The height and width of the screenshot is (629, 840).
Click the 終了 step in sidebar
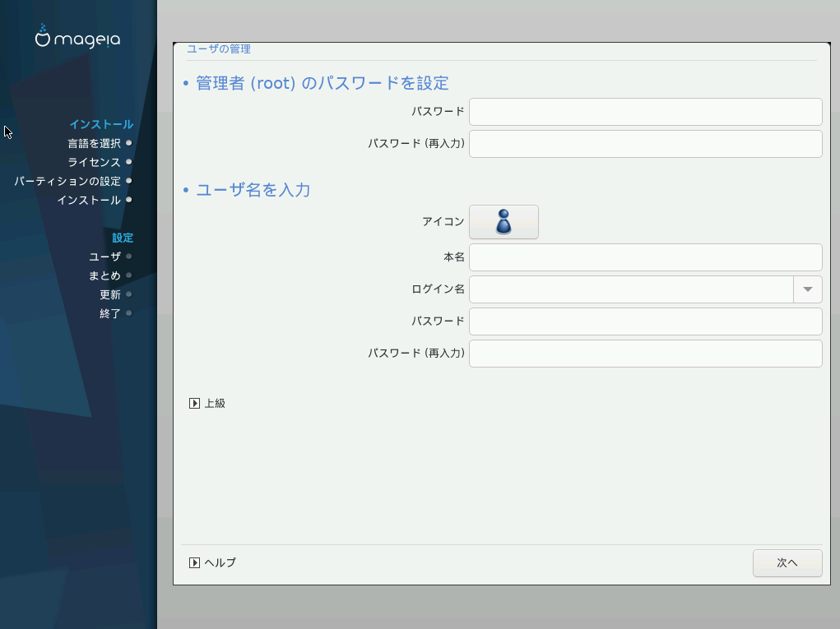coord(110,314)
